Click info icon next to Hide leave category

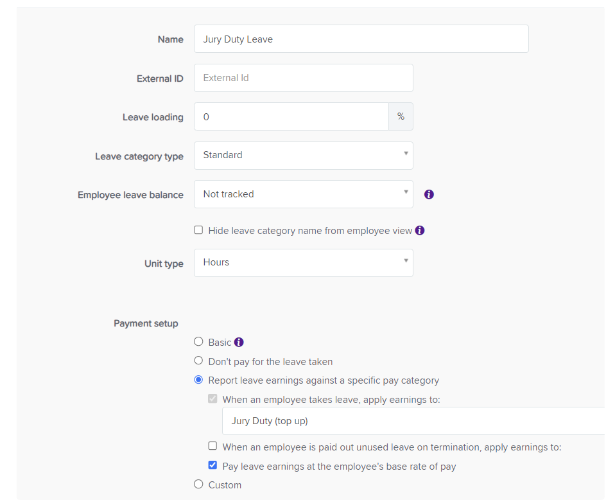pyautogui.click(x=420, y=230)
